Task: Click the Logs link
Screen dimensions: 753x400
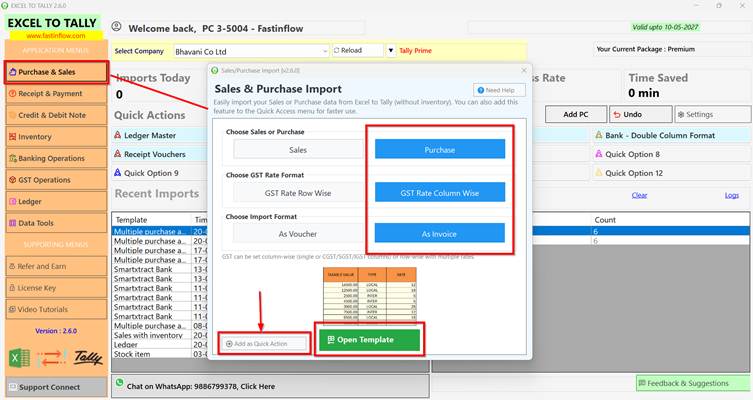Action: 732,195
